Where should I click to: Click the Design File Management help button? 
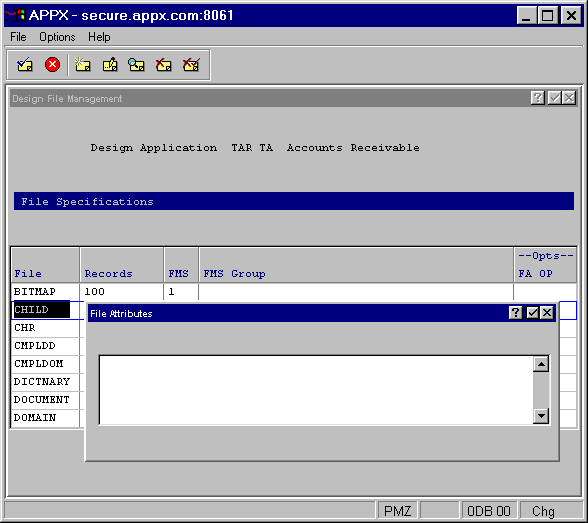[x=537, y=98]
